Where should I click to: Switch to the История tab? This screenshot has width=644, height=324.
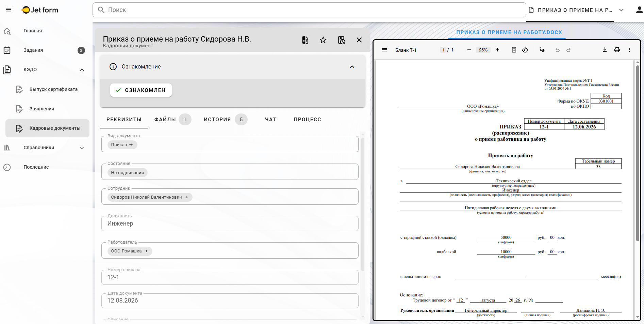tap(225, 120)
